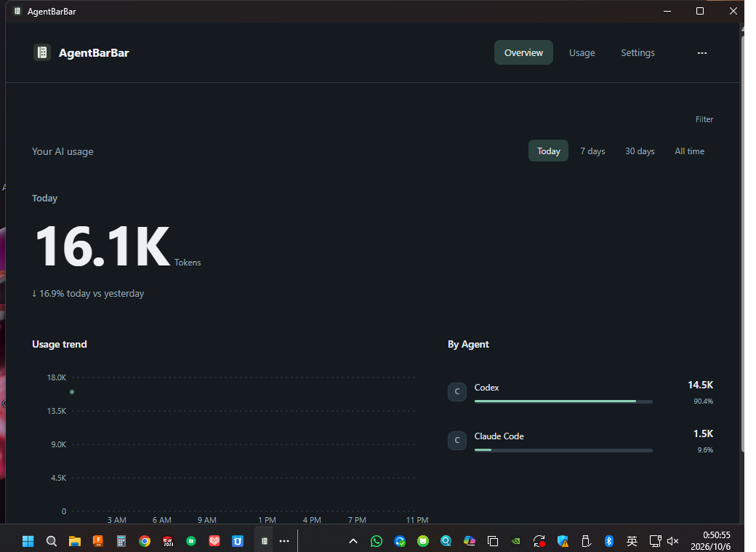Open WhatsApp from the system tray
756x552 pixels.
point(377,541)
